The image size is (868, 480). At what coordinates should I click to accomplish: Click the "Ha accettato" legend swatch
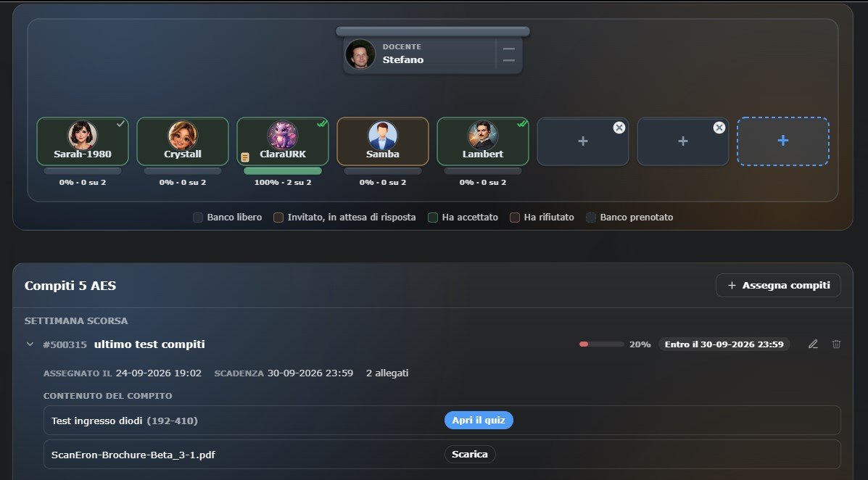tap(433, 218)
